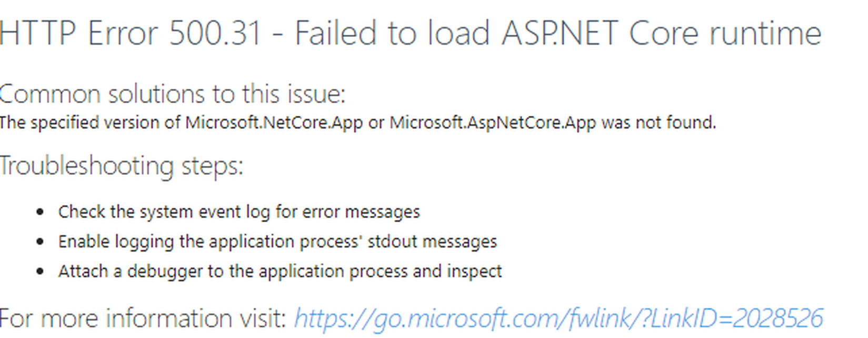This screenshot has height=338, width=868.
Task: Click 'ASP.NET Core runtime' in the heading
Action: point(662,33)
